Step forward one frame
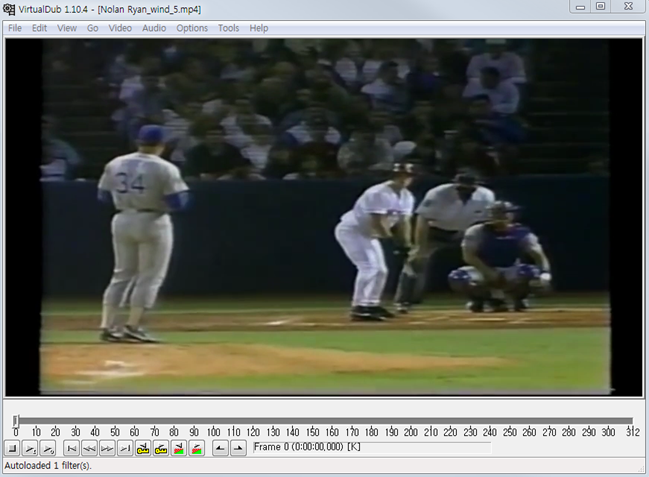The image size is (649, 477). (x=107, y=448)
